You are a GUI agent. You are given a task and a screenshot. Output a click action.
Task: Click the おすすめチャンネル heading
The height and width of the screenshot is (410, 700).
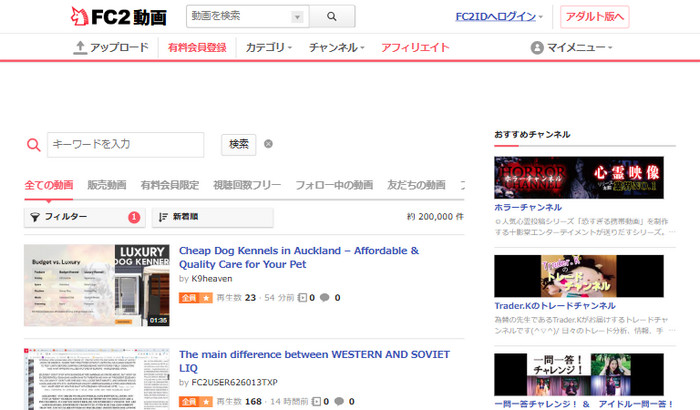(532, 134)
